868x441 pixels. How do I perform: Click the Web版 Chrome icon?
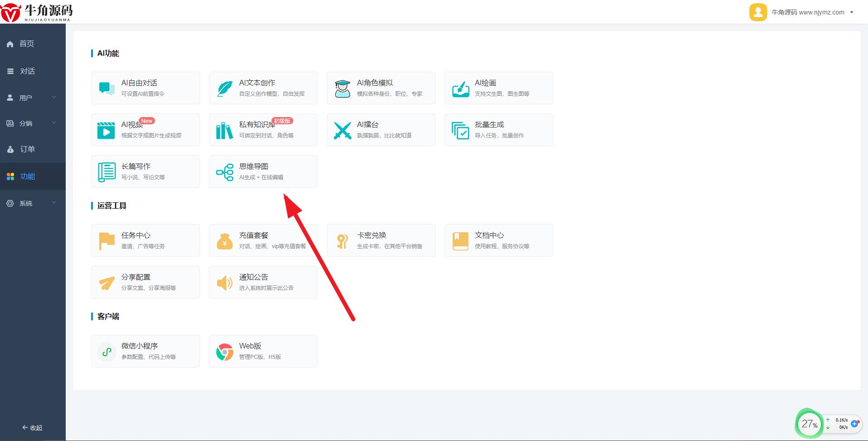225,352
